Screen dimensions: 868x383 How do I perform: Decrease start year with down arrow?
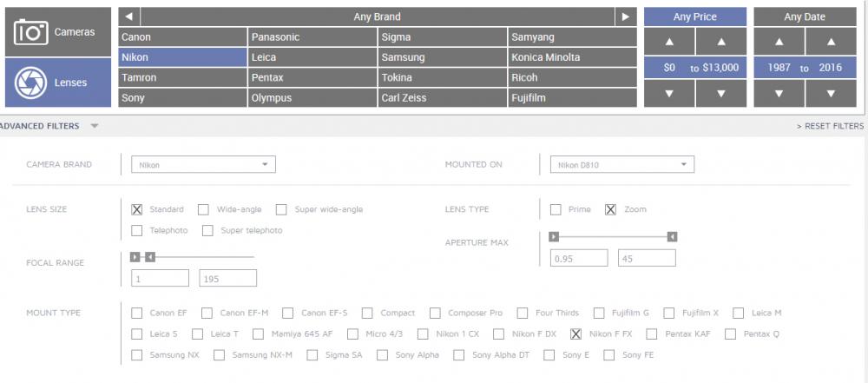[x=779, y=94]
